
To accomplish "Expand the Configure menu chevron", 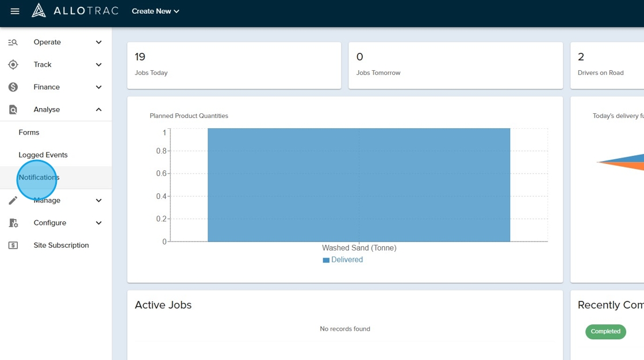I will pyautogui.click(x=99, y=223).
